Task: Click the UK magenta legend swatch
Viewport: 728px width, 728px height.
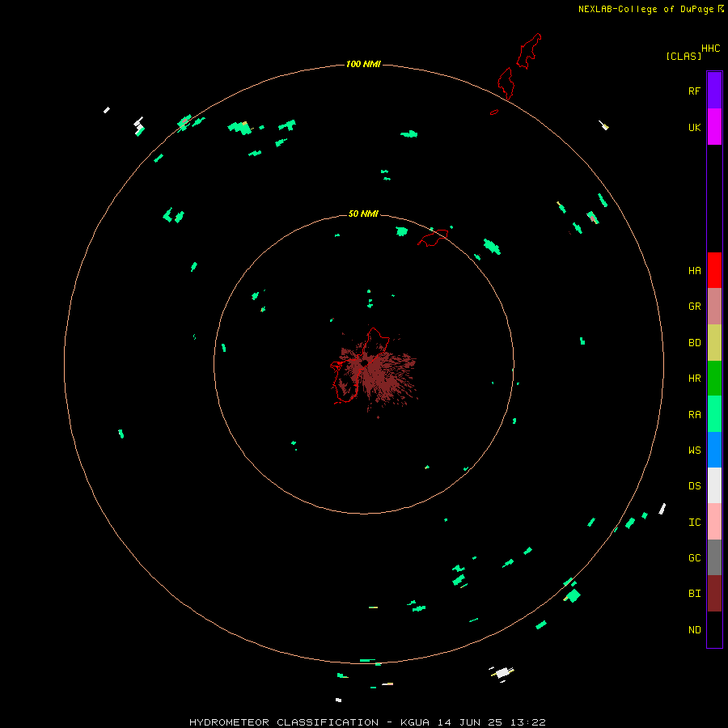Action: point(714,127)
